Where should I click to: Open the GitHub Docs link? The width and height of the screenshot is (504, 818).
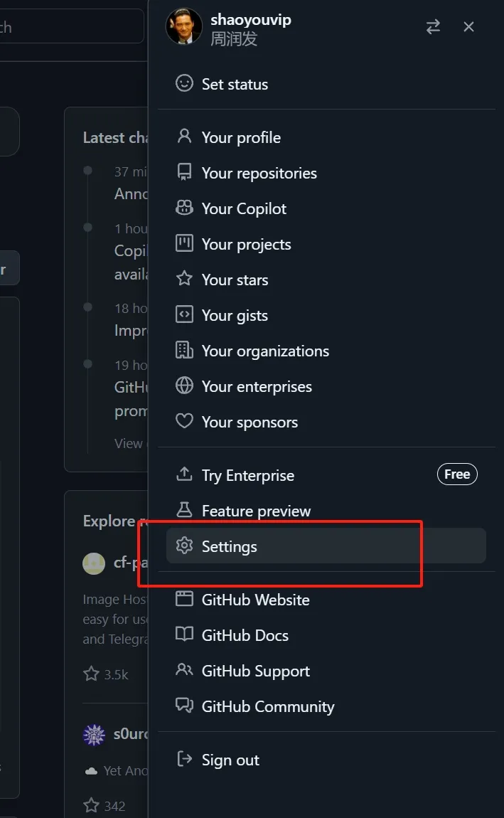click(245, 635)
